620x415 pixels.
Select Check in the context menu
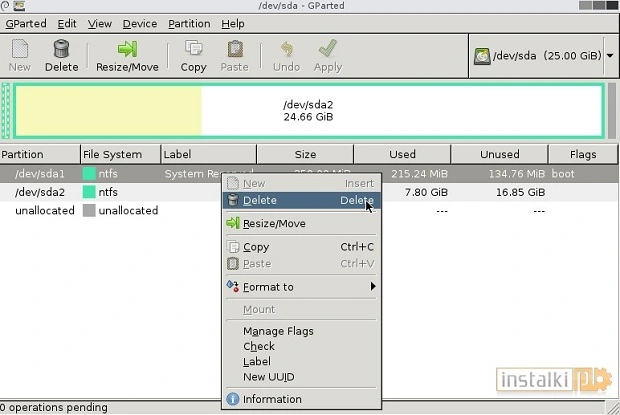click(x=259, y=346)
